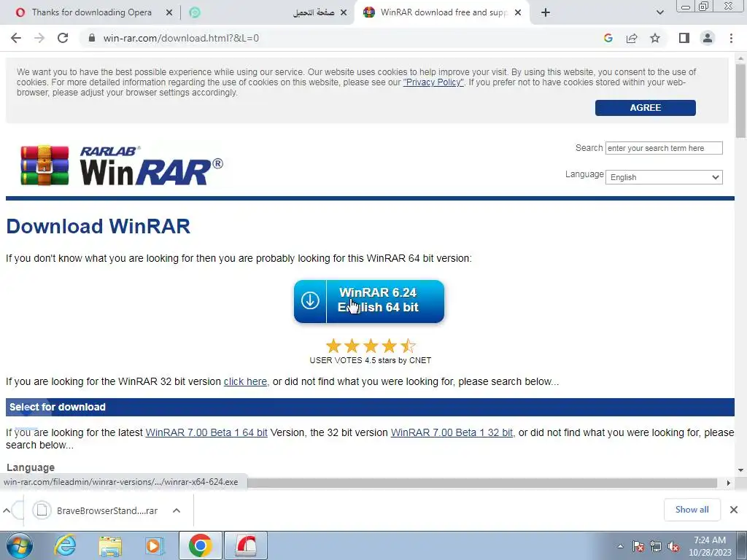Click the CNET star rating
Viewport: 747px width, 560px height.
coord(370,346)
